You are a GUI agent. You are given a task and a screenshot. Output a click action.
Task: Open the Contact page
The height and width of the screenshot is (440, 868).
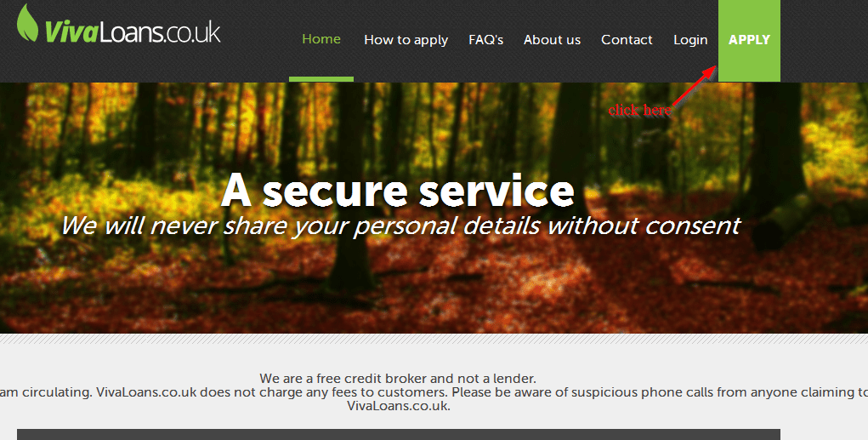(x=627, y=40)
